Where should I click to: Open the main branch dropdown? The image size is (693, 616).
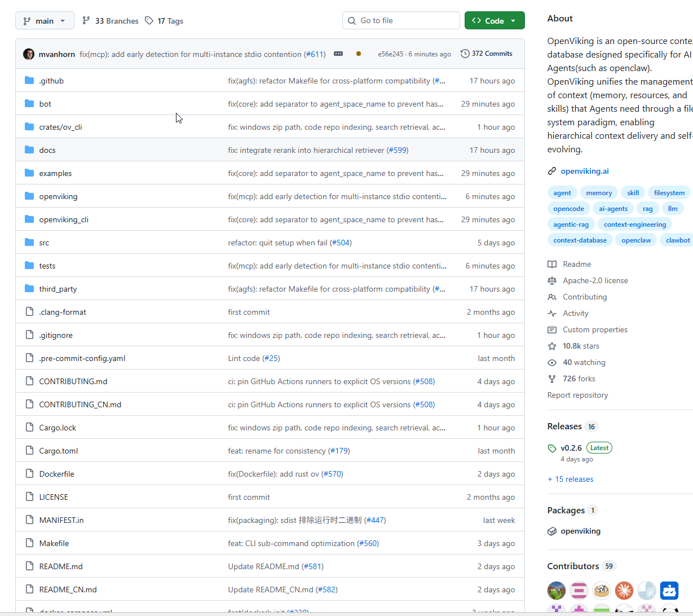45,21
